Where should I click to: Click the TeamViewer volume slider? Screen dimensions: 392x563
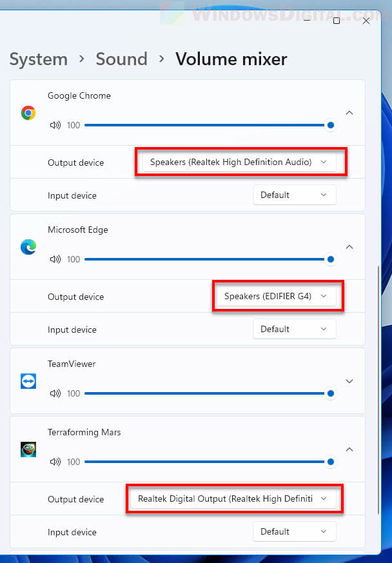[210, 393]
